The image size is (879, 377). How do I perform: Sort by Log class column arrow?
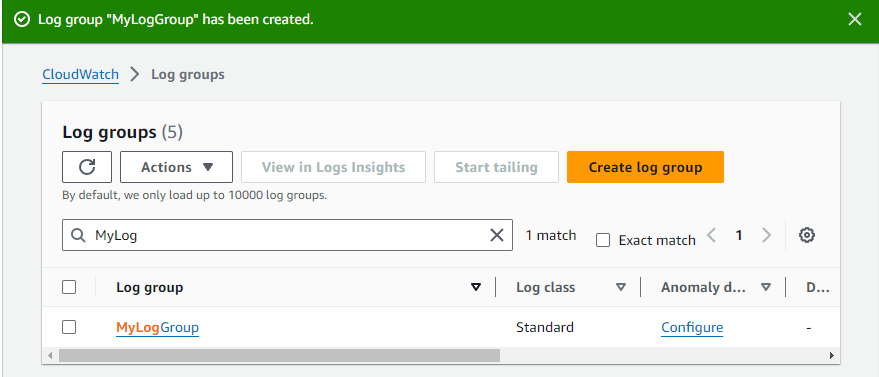621,287
